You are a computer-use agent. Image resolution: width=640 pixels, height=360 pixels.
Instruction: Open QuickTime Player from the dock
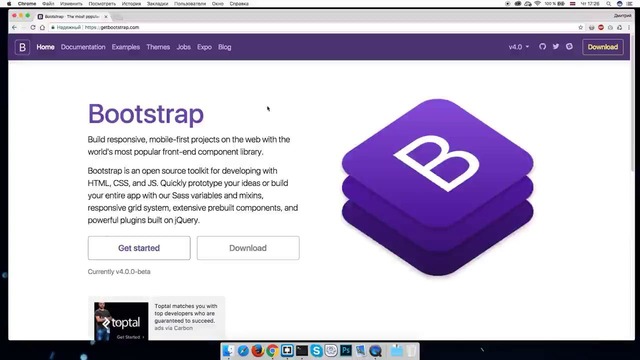(x=375, y=351)
